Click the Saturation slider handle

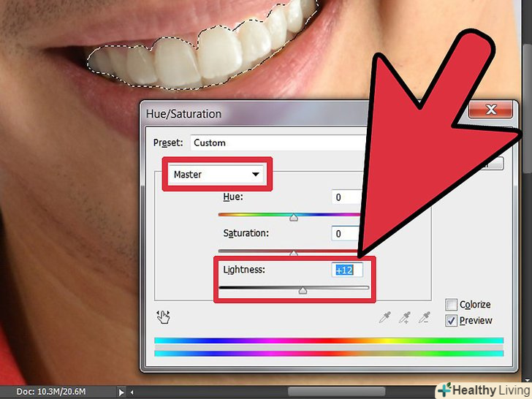point(294,253)
